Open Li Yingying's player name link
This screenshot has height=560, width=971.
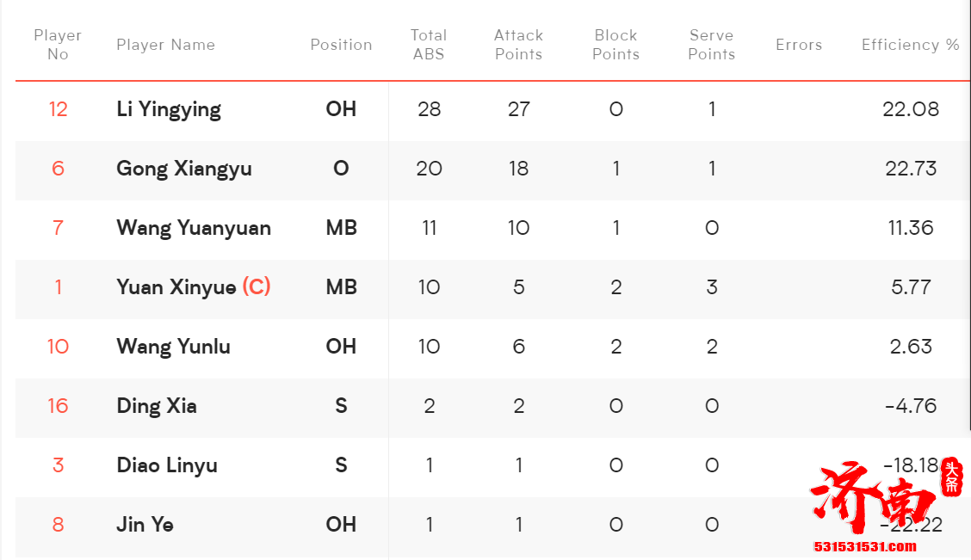click(x=169, y=109)
